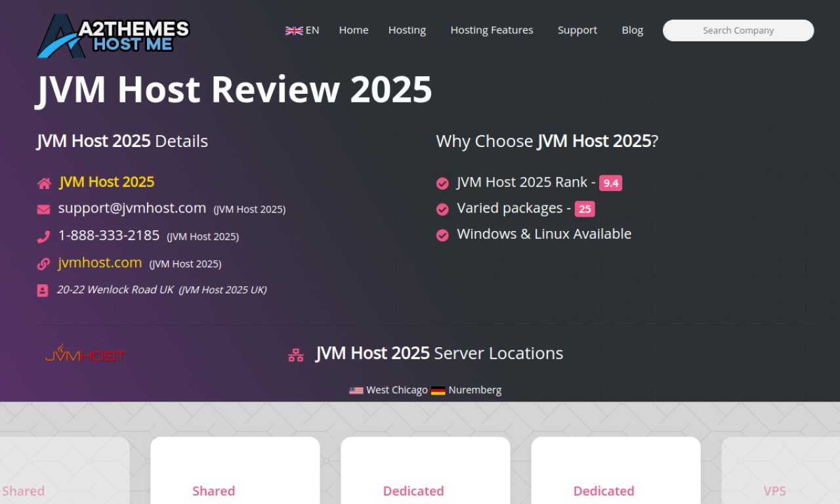Select the faded VPS plan card
The image size is (840, 504).
coord(781,471)
